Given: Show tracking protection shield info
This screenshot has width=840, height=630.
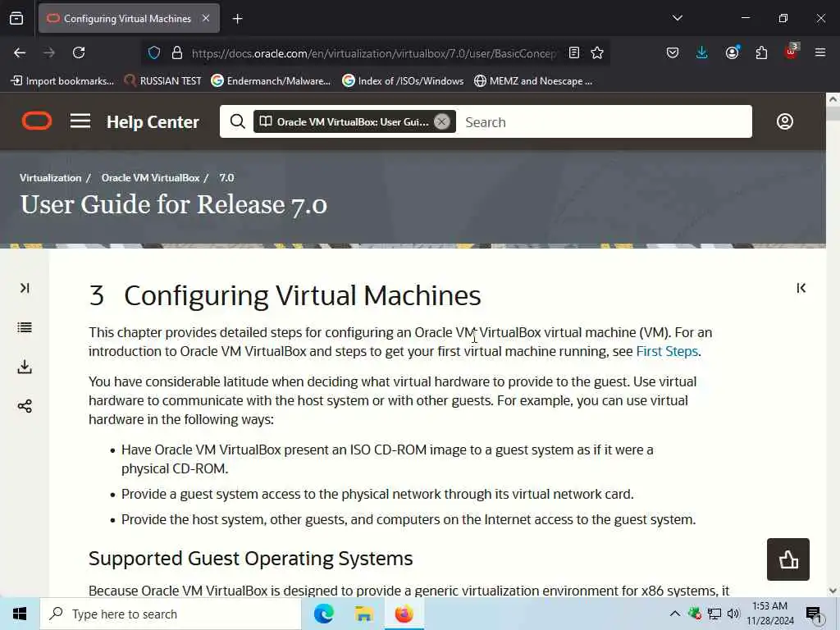Looking at the screenshot, I should 154,53.
